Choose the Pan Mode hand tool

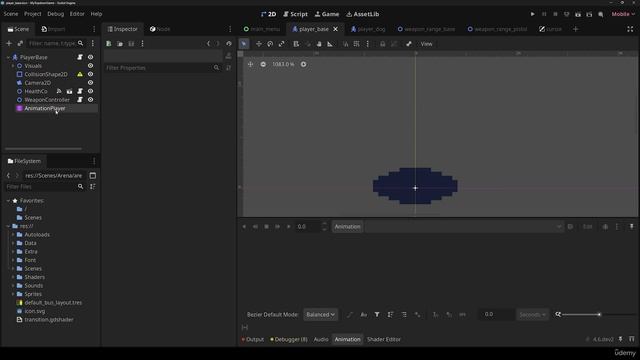pos(319,44)
